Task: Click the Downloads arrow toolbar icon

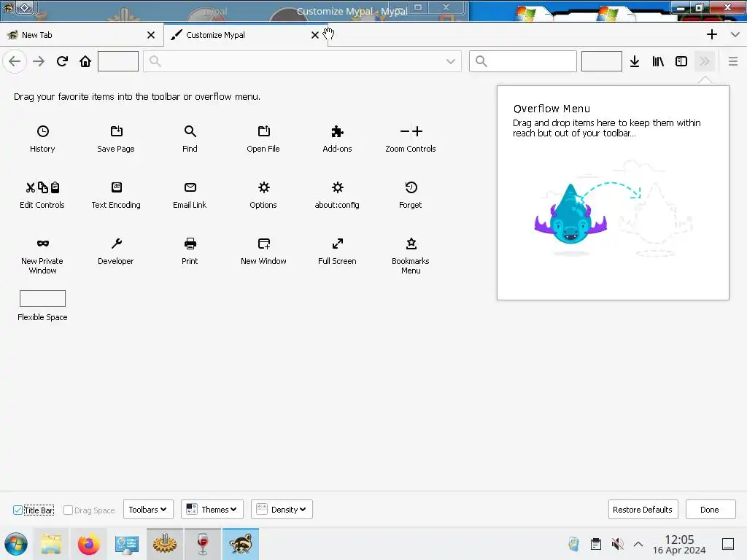Action: coord(635,61)
